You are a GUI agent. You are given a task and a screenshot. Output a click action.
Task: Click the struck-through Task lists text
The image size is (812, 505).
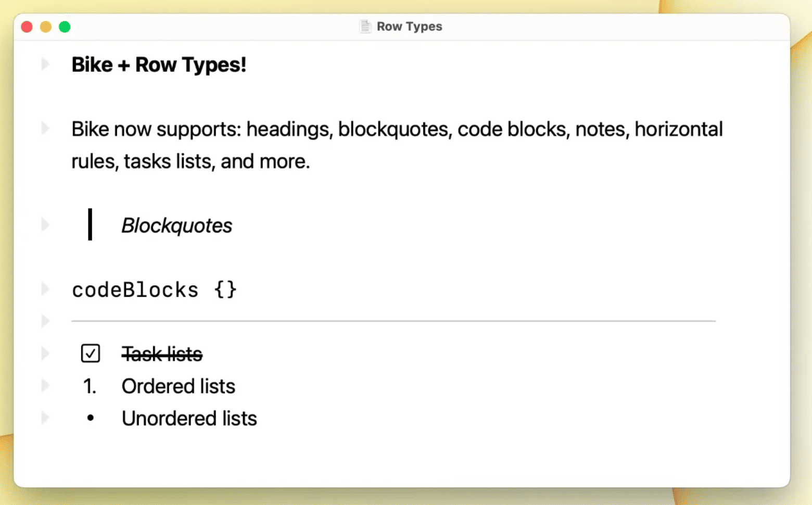[162, 354]
